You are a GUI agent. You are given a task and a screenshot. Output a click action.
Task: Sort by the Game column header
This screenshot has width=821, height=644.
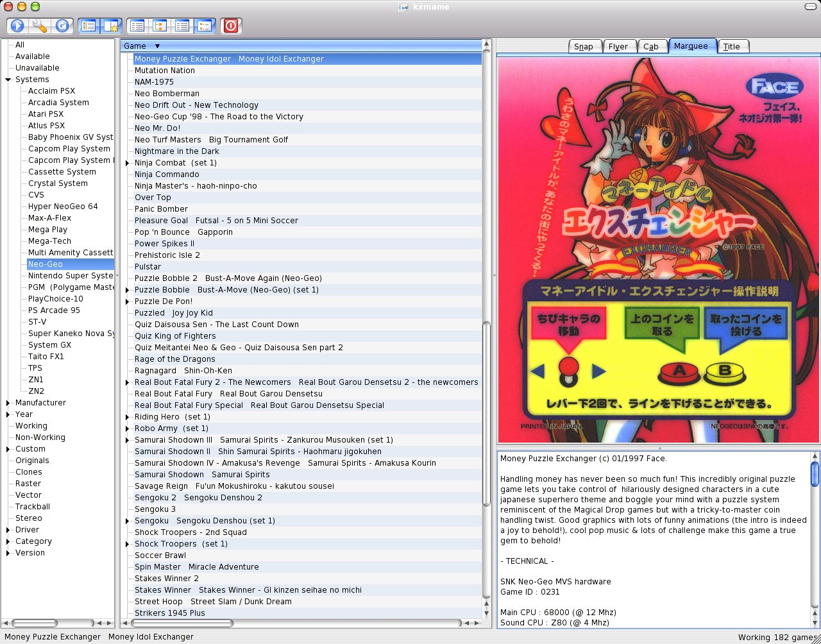click(x=301, y=46)
